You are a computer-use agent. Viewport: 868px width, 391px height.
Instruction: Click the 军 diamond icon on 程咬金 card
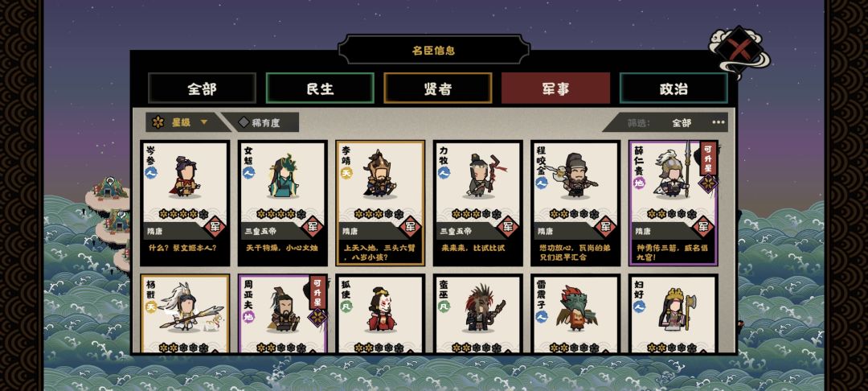click(604, 227)
